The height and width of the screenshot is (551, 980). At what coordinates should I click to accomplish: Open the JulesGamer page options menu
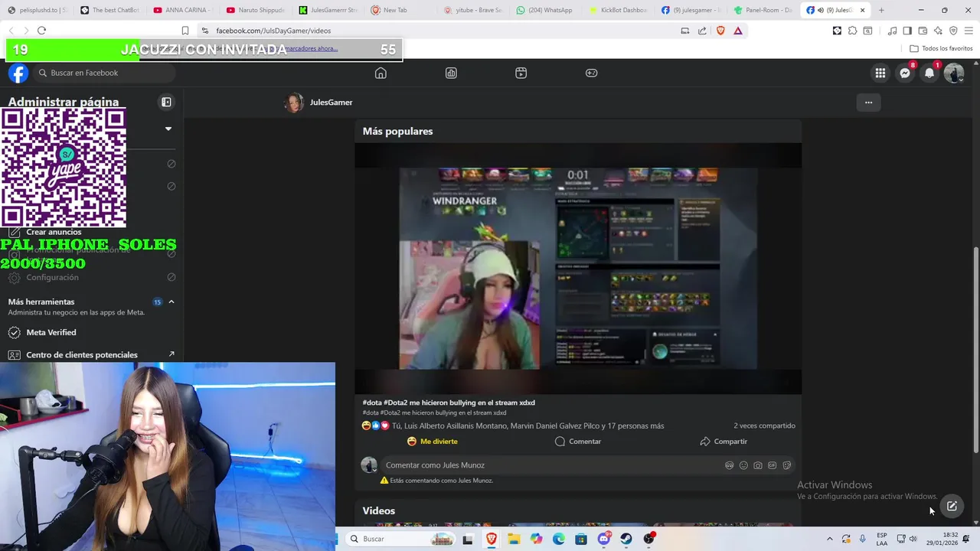click(x=868, y=102)
